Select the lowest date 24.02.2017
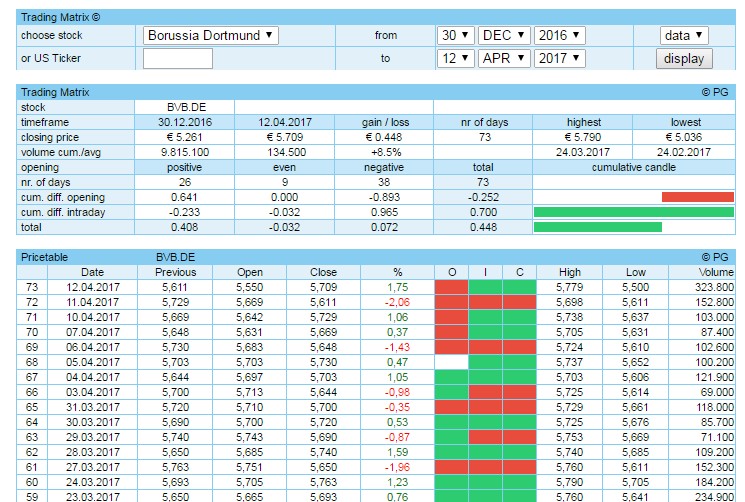This screenshot has height=502, width=745. pos(684,152)
